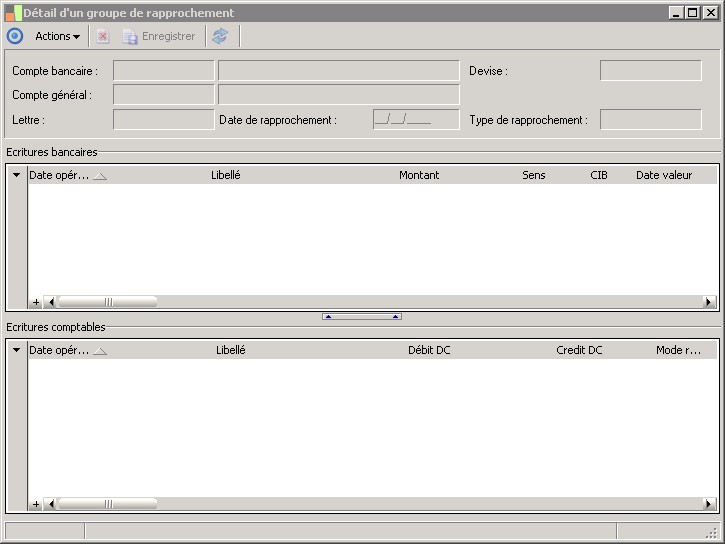Click the refresh arrows toolbar icon
This screenshot has width=725, height=544.
coord(220,36)
